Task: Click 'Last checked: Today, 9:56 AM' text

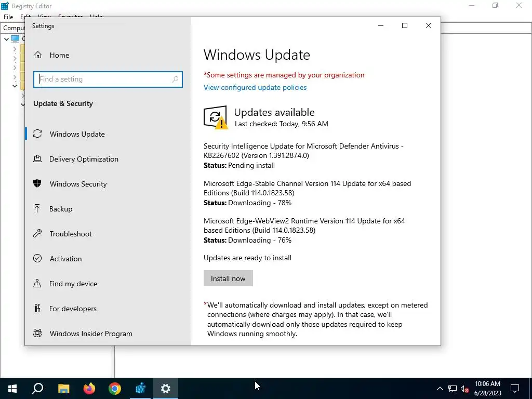Action: tap(281, 124)
